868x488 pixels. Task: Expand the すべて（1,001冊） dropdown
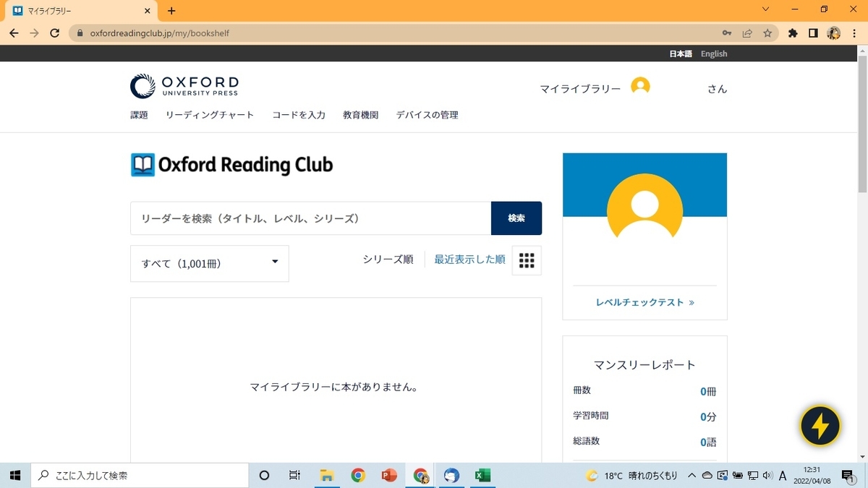[210, 263]
